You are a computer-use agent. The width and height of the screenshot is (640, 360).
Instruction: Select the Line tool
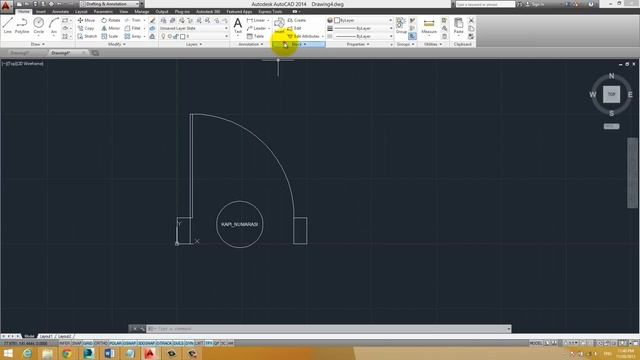coord(7,26)
